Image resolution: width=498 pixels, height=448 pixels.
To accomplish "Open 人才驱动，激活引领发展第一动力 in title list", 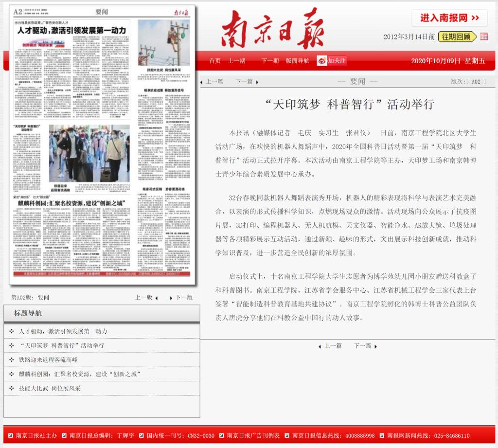I will tap(63, 331).
